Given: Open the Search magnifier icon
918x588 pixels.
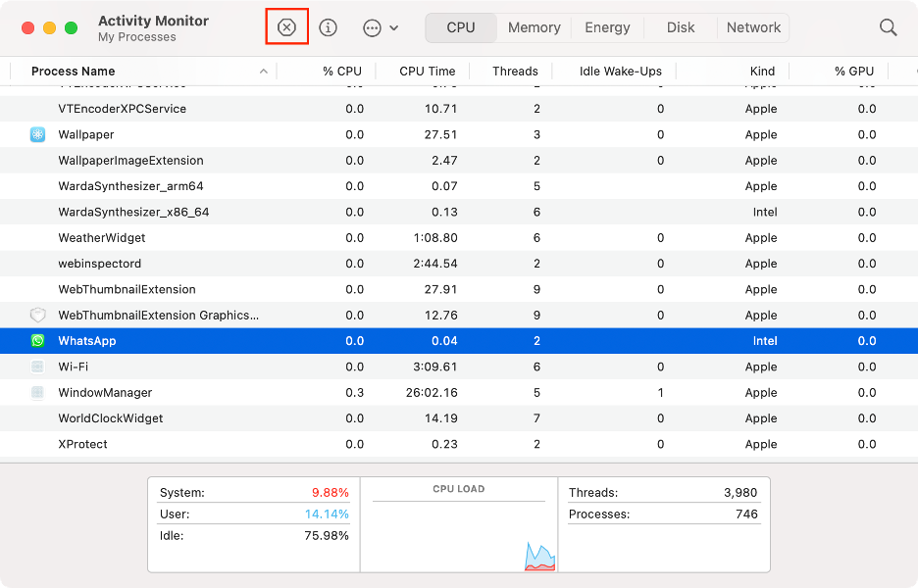Looking at the screenshot, I should click(888, 27).
